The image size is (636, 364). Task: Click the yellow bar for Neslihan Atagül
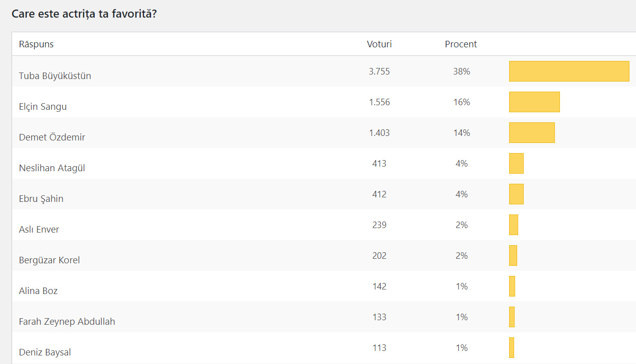[x=516, y=164]
